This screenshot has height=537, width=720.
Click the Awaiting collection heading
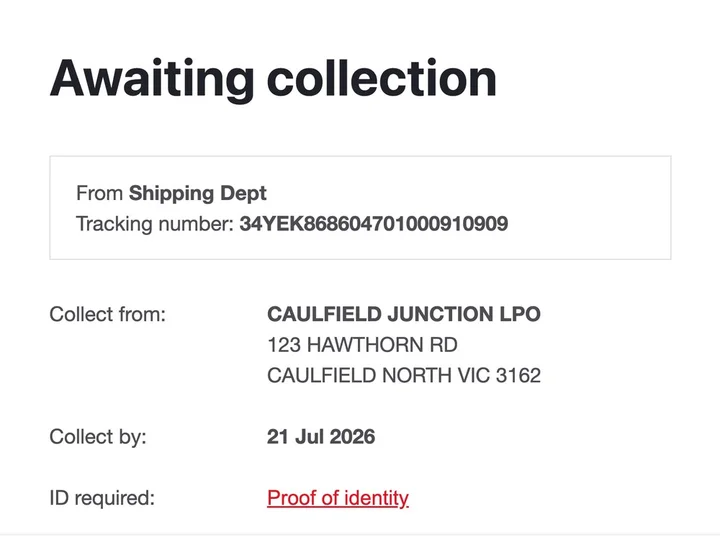pos(273,79)
